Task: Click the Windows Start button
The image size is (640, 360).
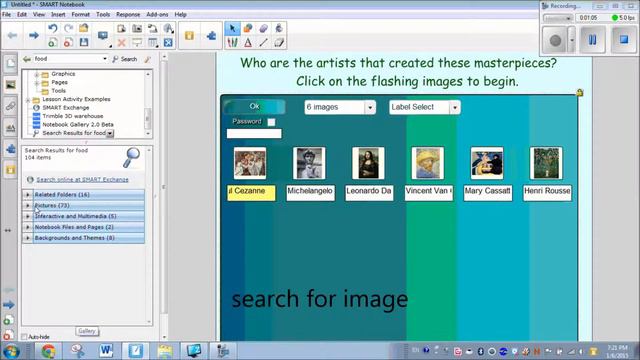Action: 11,351
